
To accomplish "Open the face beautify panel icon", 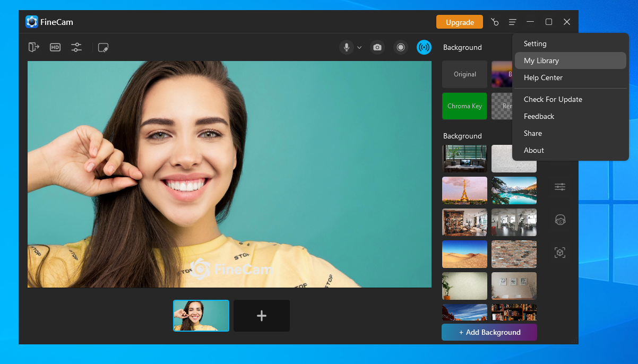I will point(560,220).
